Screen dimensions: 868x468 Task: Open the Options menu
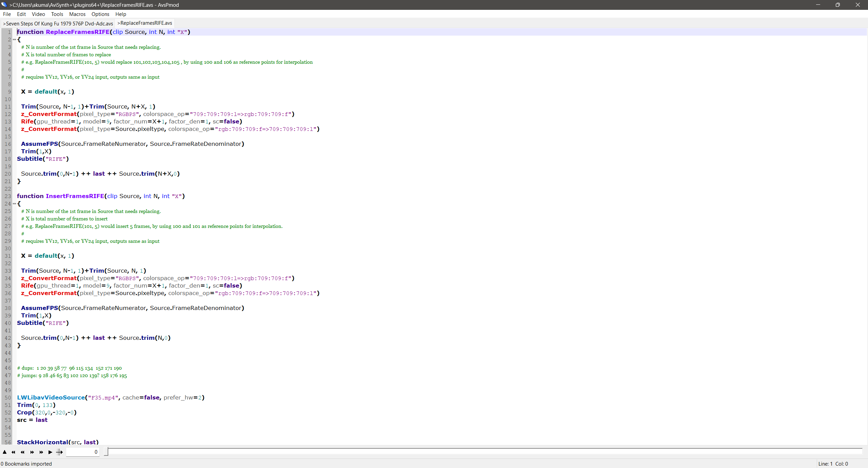[x=100, y=14]
